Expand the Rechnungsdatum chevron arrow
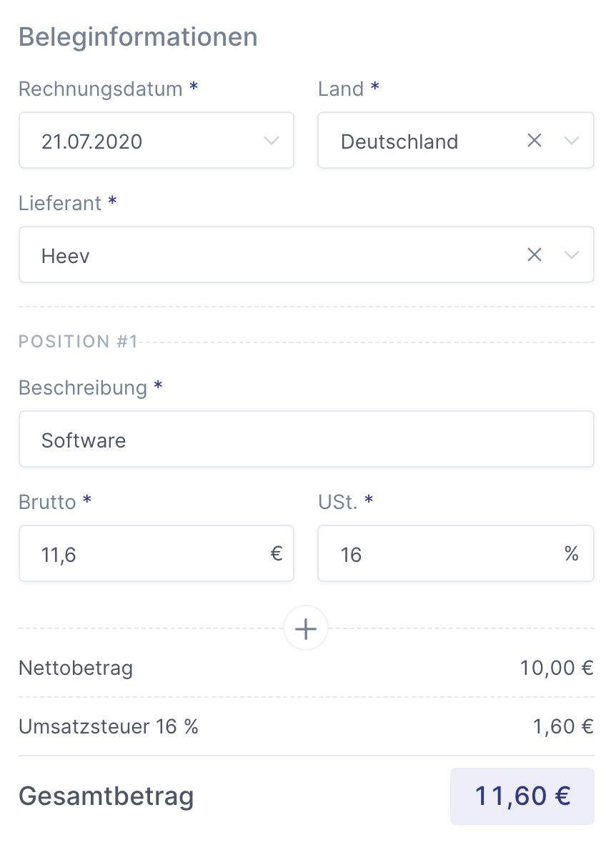Viewport: 616px width, 855px height. coord(272,141)
